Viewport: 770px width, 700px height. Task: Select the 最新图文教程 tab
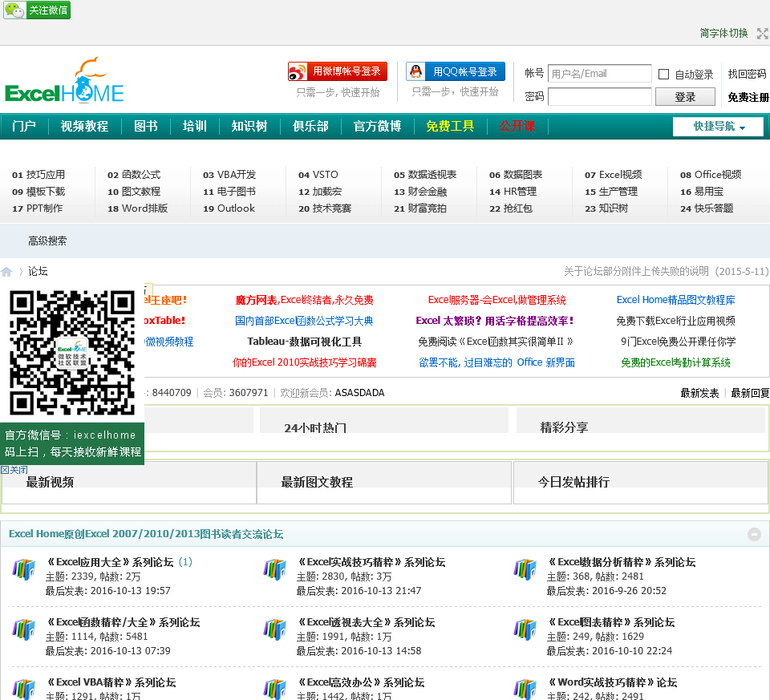pyautogui.click(x=317, y=482)
